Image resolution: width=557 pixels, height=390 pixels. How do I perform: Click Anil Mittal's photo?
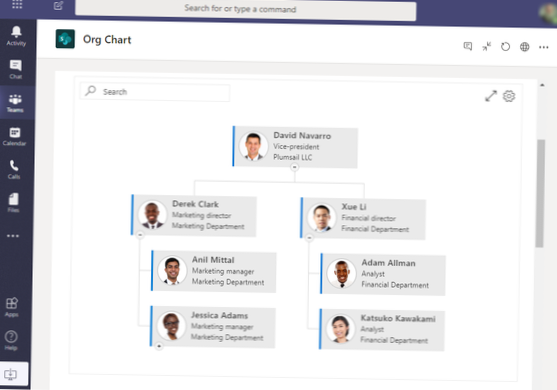pyautogui.click(x=172, y=270)
